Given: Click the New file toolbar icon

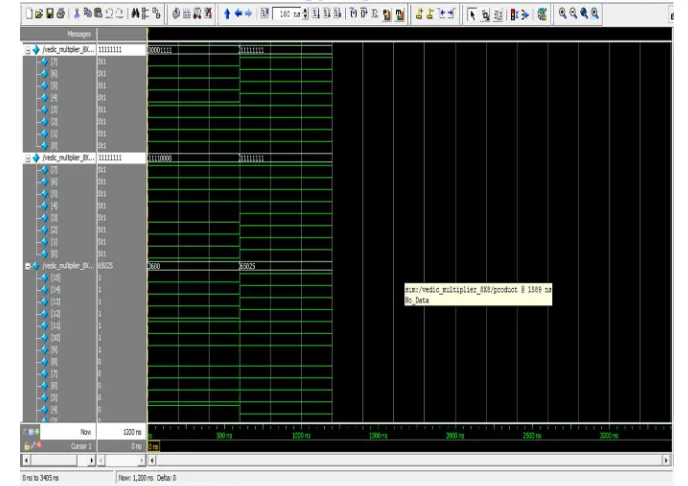Looking at the screenshot, I should coord(29,14).
